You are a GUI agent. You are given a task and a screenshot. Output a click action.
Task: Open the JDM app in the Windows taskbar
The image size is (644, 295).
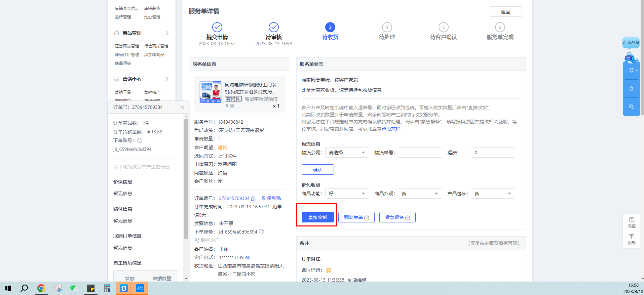pyautogui.click(x=140, y=288)
